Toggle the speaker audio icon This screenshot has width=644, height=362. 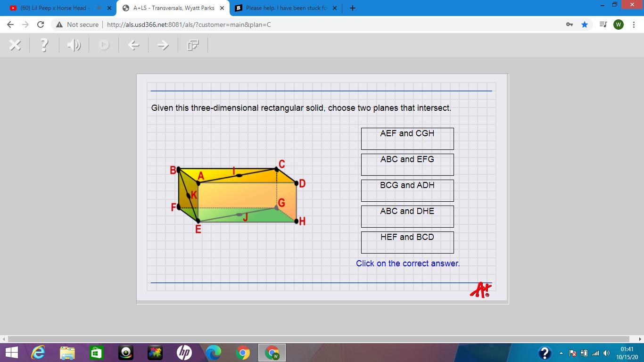pyautogui.click(x=74, y=45)
